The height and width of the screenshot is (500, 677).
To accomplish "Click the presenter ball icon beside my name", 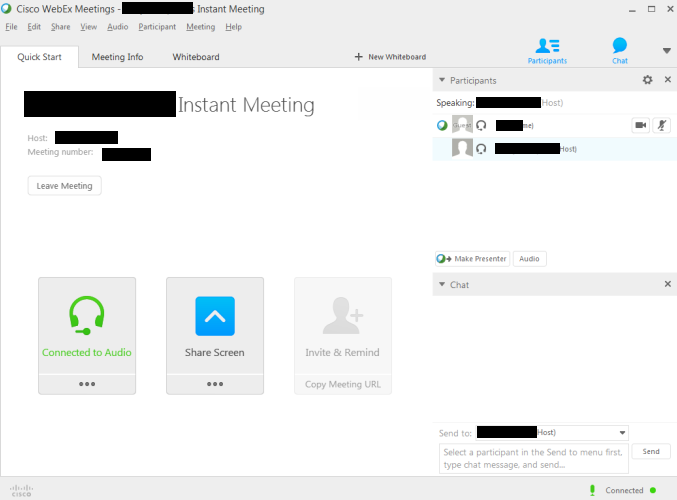I will (x=442, y=125).
